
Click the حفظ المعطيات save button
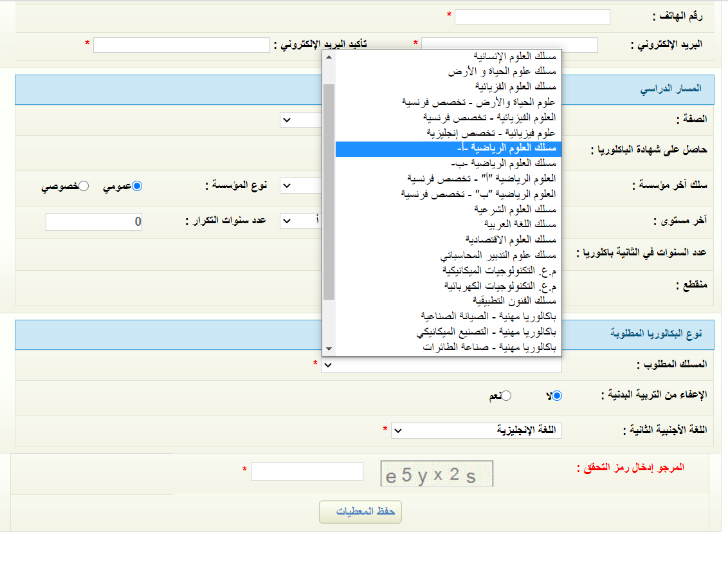point(360,512)
